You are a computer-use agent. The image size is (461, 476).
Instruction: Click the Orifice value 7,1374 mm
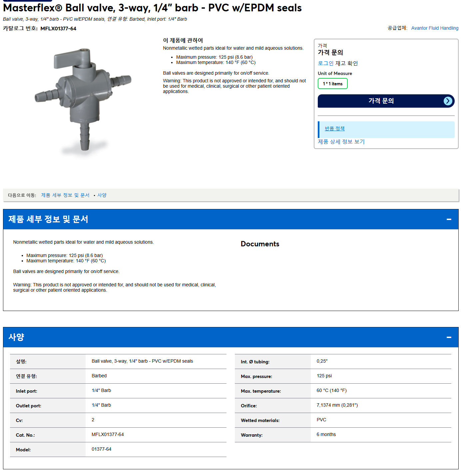337,405
